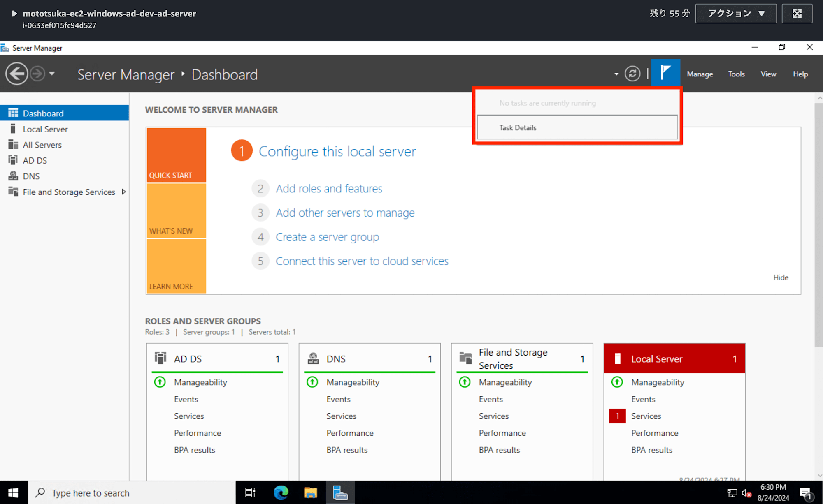The width and height of the screenshot is (823, 504).
Task: Click File and Storage Manageability status icon
Action: (x=465, y=382)
